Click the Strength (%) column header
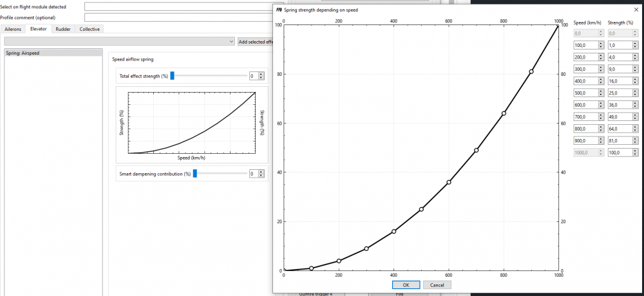This screenshot has height=296, width=644. point(620,23)
